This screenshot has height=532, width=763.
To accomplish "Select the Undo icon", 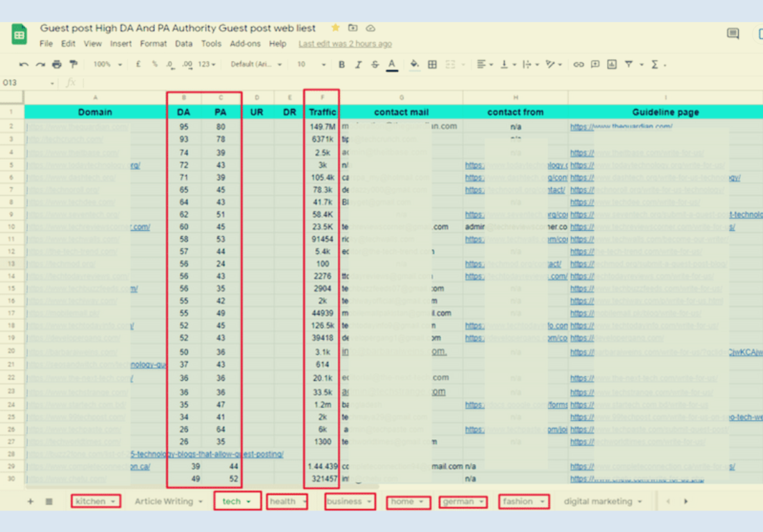I will point(22,64).
